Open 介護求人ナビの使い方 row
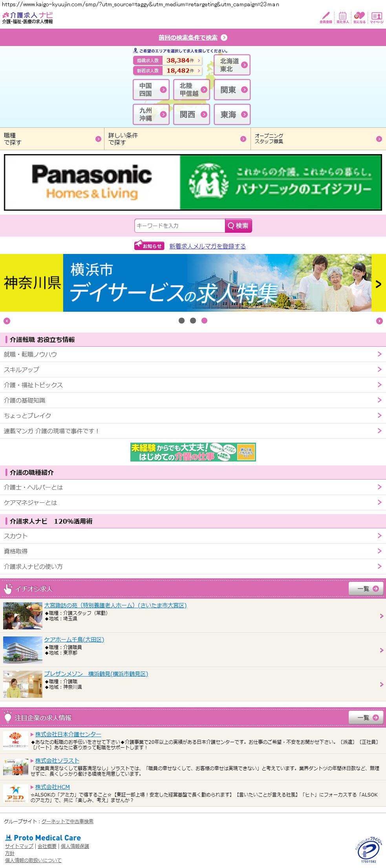 coord(193,566)
